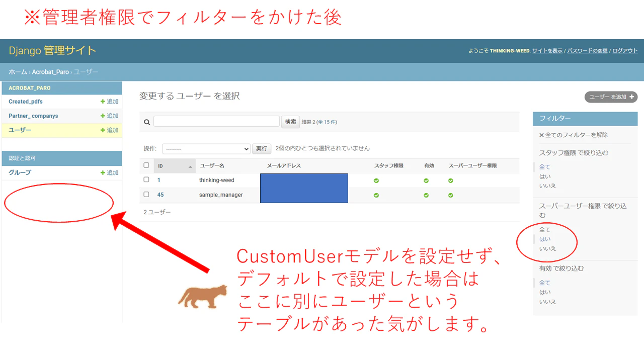Image resolution: width=644 pixels, height=362 pixels.
Task: Click active status check icon for thinking-weed
Action: click(426, 180)
